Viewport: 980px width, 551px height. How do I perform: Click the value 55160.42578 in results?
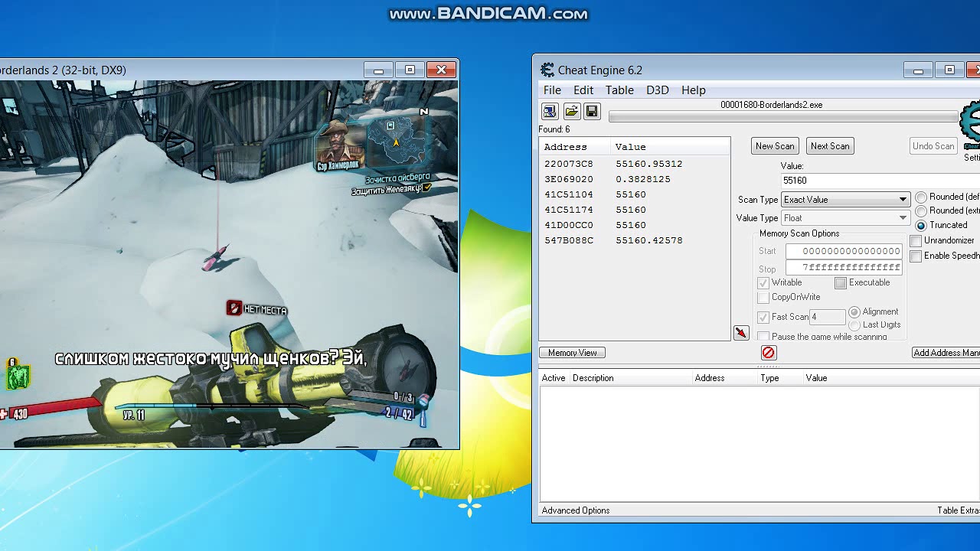coord(649,240)
